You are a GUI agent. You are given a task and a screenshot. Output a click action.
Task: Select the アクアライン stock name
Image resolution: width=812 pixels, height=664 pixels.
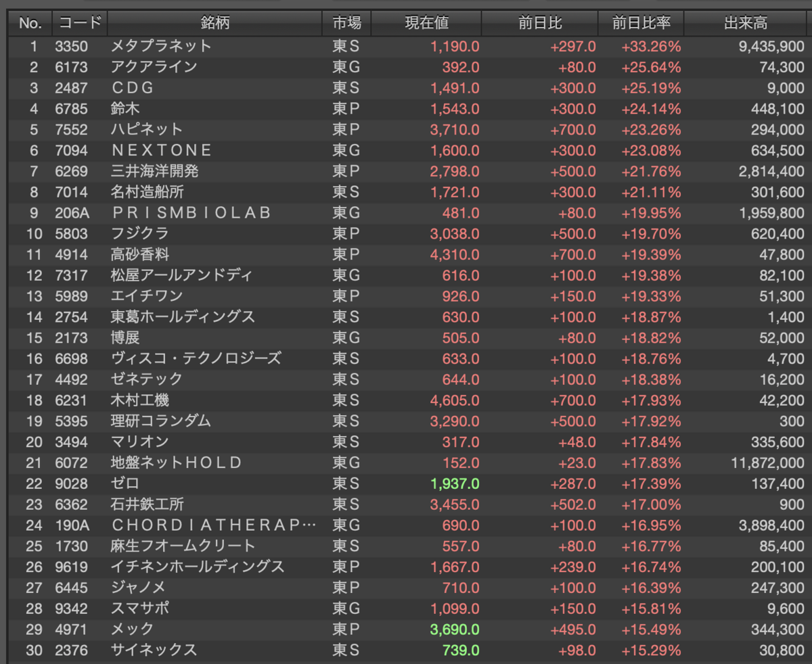pyautogui.click(x=154, y=67)
